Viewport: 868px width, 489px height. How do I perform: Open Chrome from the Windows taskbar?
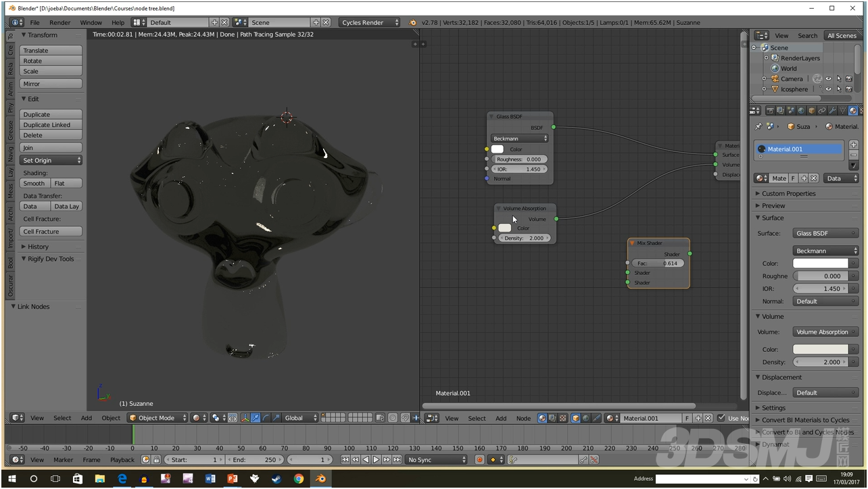(x=298, y=479)
